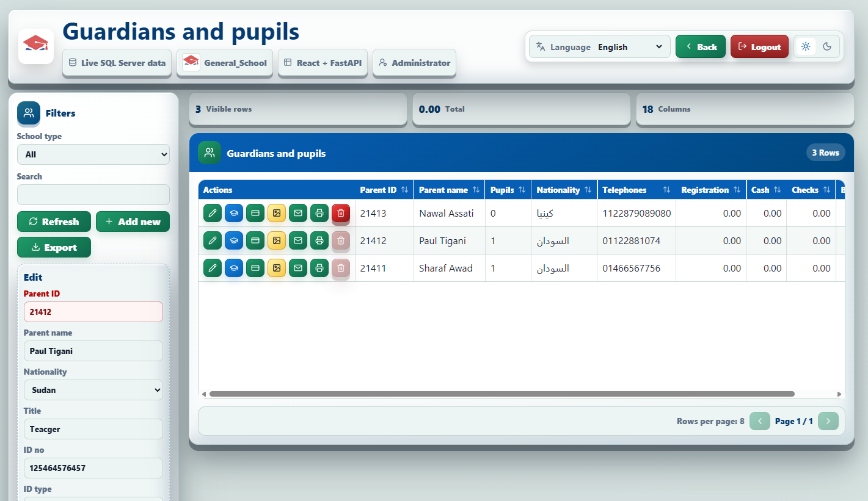Click the Filters panel people icon

(29, 113)
